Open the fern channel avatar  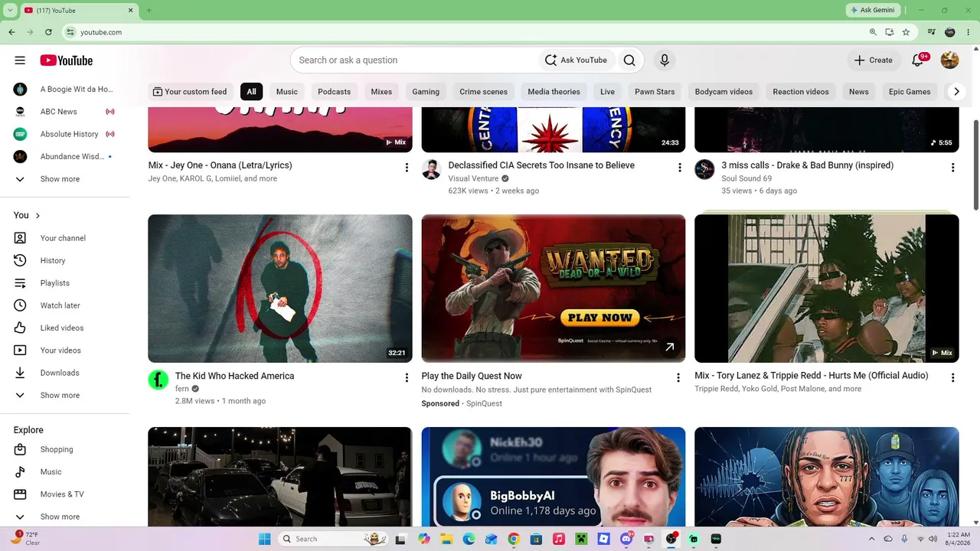[158, 380]
